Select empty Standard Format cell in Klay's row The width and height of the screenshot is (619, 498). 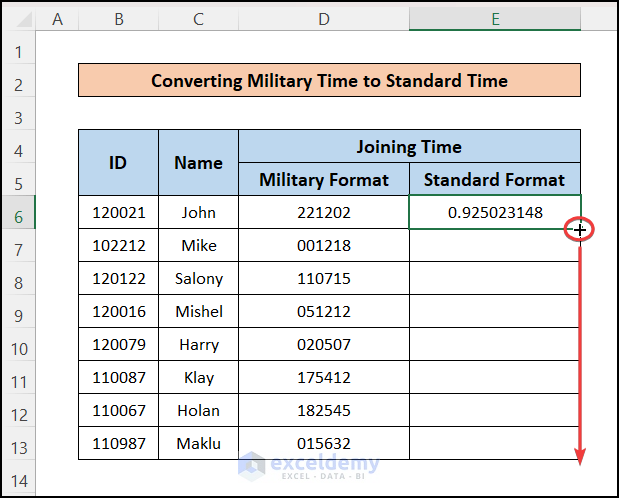coord(495,377)
